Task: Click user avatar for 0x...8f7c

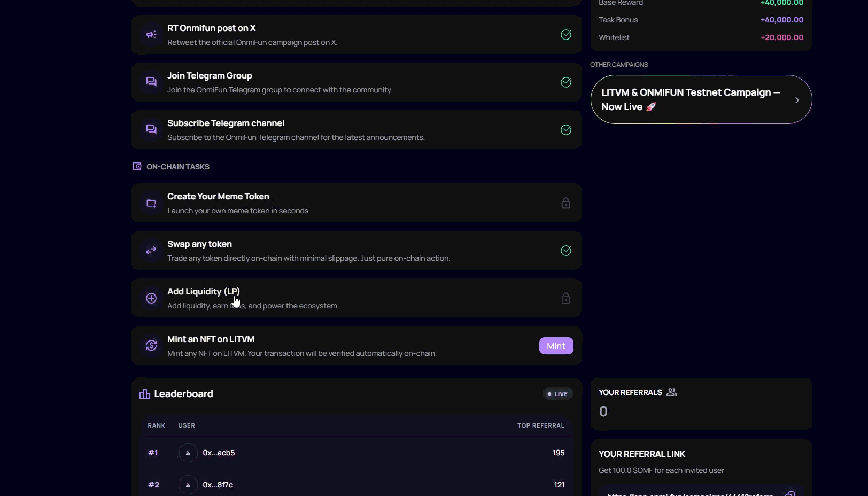Action: [x=188, y=485]
